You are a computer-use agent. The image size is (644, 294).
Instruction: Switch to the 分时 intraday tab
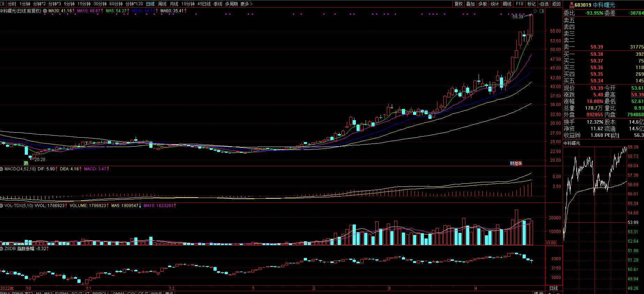pos(12,4)
